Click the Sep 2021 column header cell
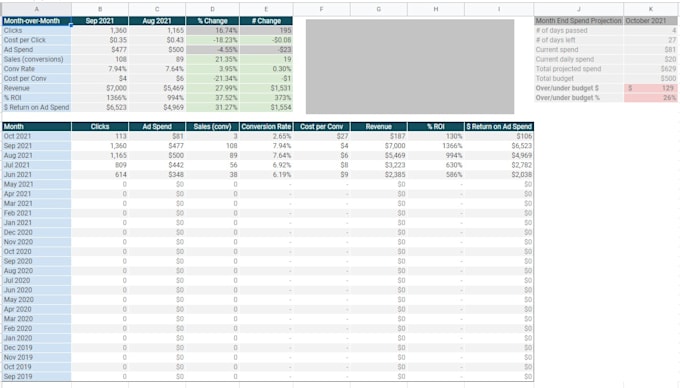 tap(100, 21)
